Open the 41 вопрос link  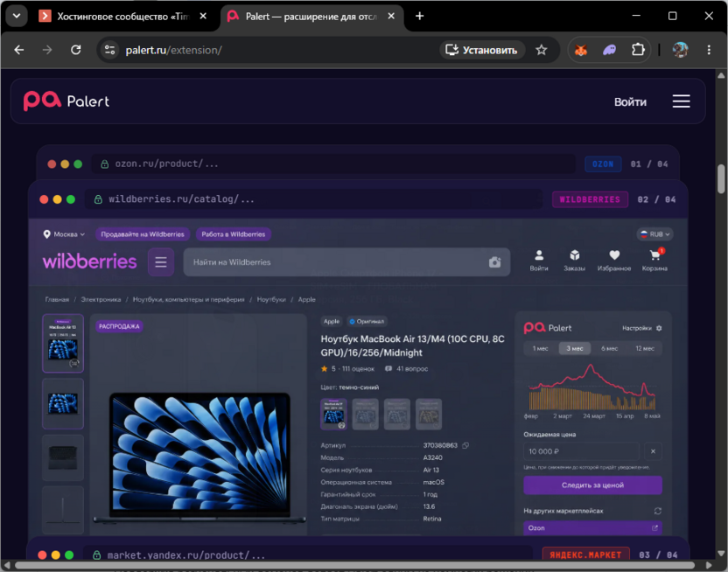click(407, 369)
